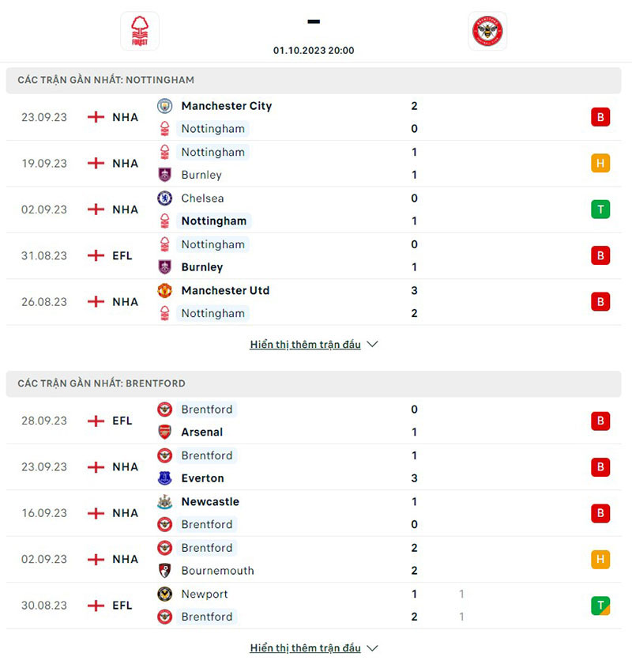632x672 pixels.
Task: Click the Arsenal club crest
Action: click(165, 432)
